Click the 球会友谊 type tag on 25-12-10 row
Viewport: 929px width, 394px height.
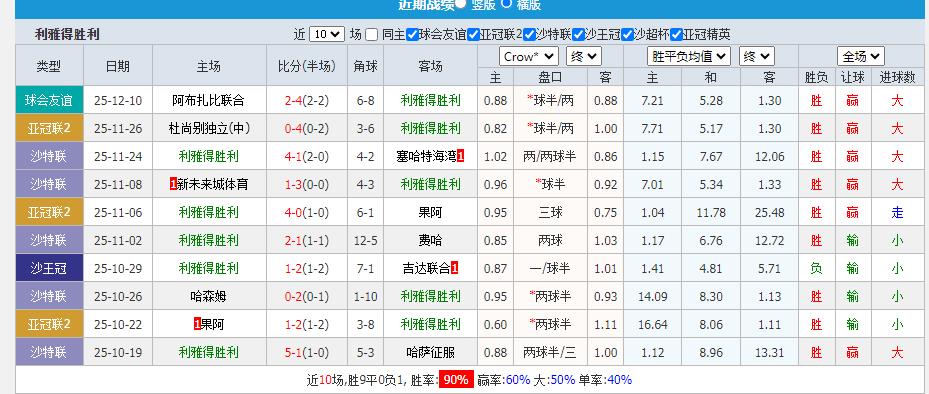point(50,101)
